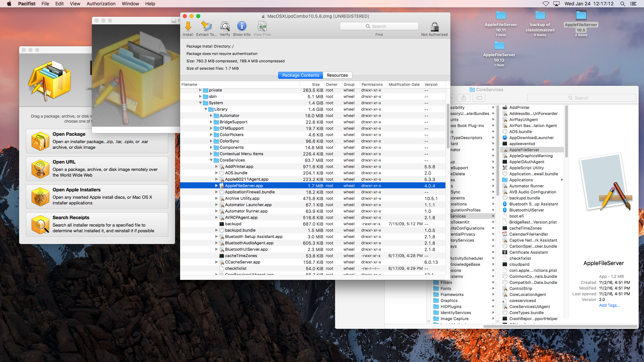Select AppleFileServer in the Finder column
The image size is (644, 362).
point(532,150)
